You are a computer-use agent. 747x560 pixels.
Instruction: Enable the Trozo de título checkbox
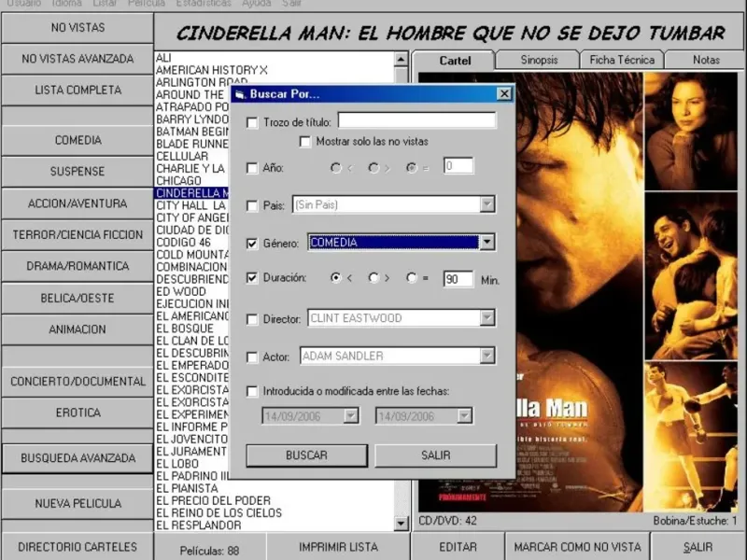click(x=252, y=123)
